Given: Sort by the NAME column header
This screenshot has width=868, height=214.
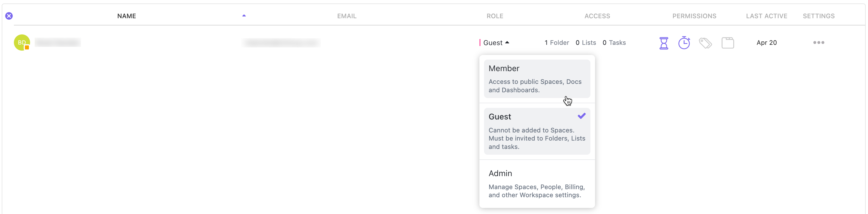Looking at the screenshot, I should (x=127, y=16).
